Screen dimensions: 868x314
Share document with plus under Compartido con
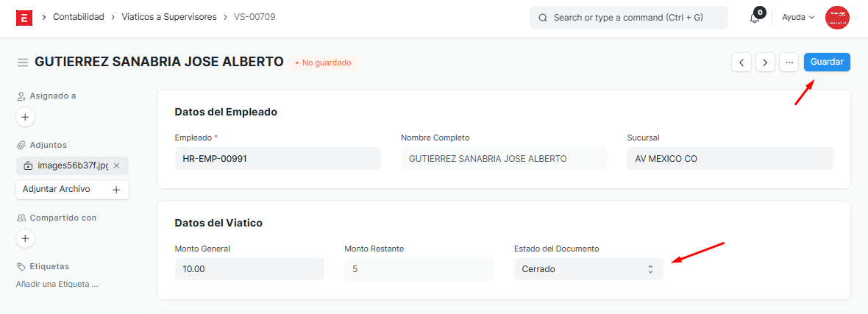tap(25, 238)
